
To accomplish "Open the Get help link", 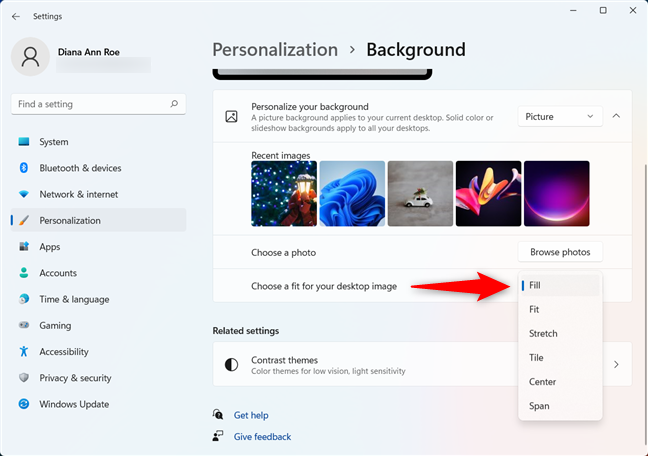I will (251, 415).
